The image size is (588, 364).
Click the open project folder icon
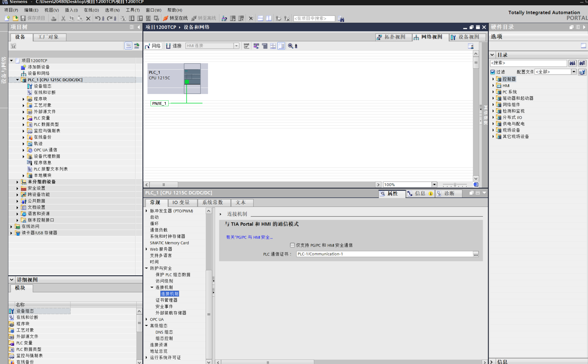pos(15,18)
